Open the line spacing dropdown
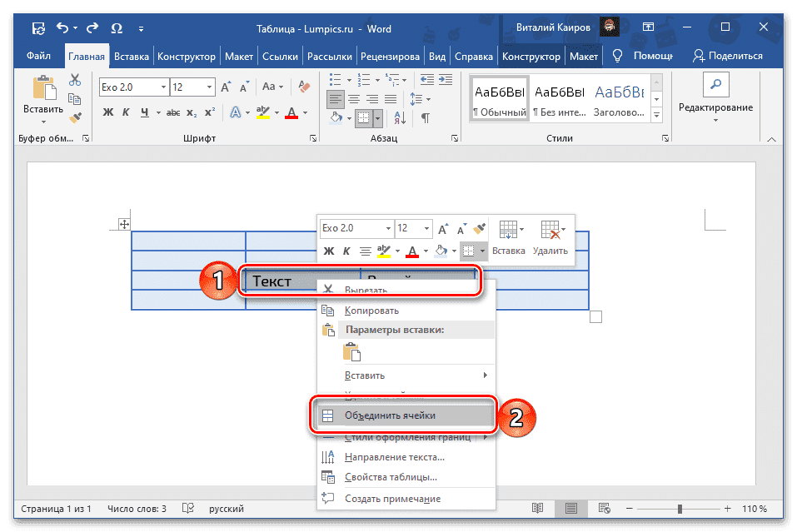The image size is (797, 532). point(415,98)
